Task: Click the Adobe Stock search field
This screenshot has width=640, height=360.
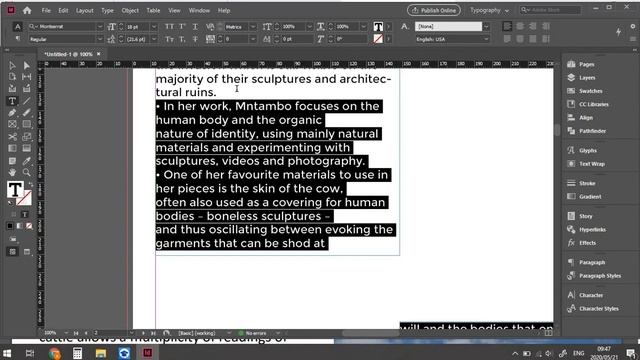Action: (550, 10)
